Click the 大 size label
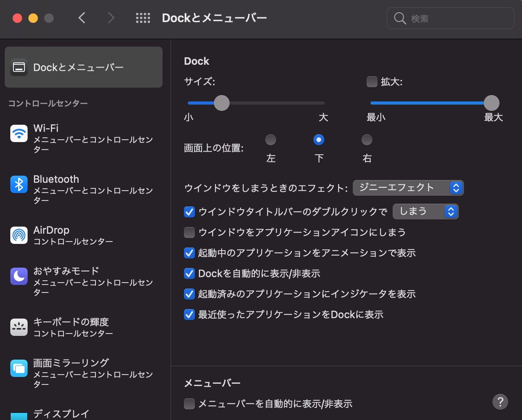The width and height of the screenshot is (522, 420). tap(324, 117)
